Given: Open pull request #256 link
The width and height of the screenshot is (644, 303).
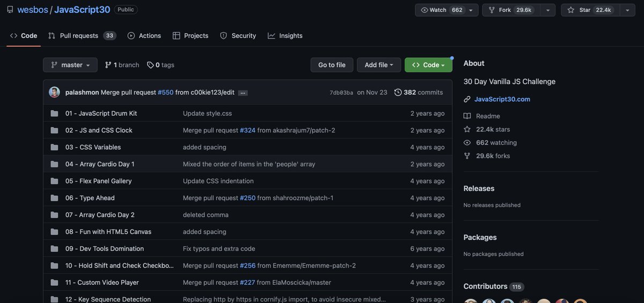Looking at the screenshot, I should click(247, 265).
